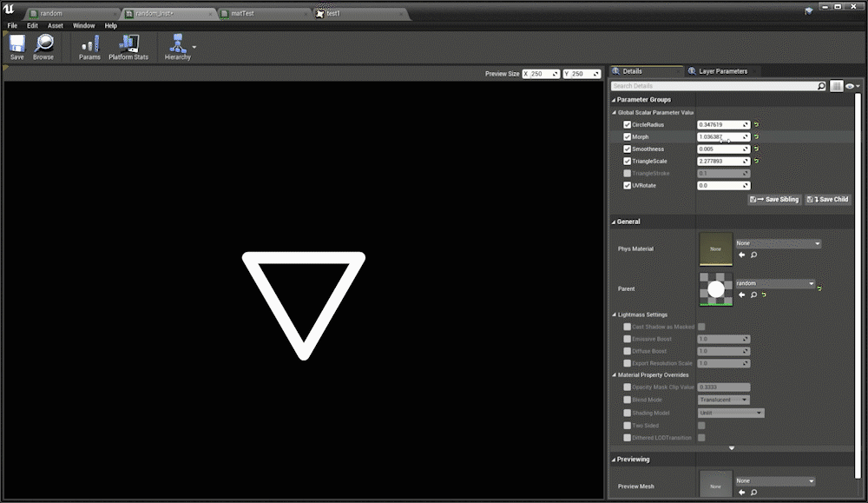Use selected asset for Preview Mesh
The height and width of the screenshot is (503, 868).
point(742,493)
